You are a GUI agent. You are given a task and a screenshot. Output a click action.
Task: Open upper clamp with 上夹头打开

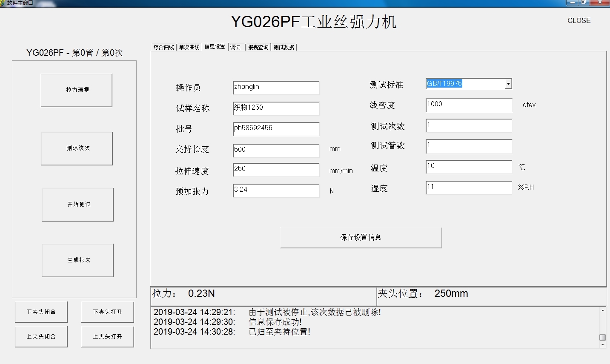108,337
